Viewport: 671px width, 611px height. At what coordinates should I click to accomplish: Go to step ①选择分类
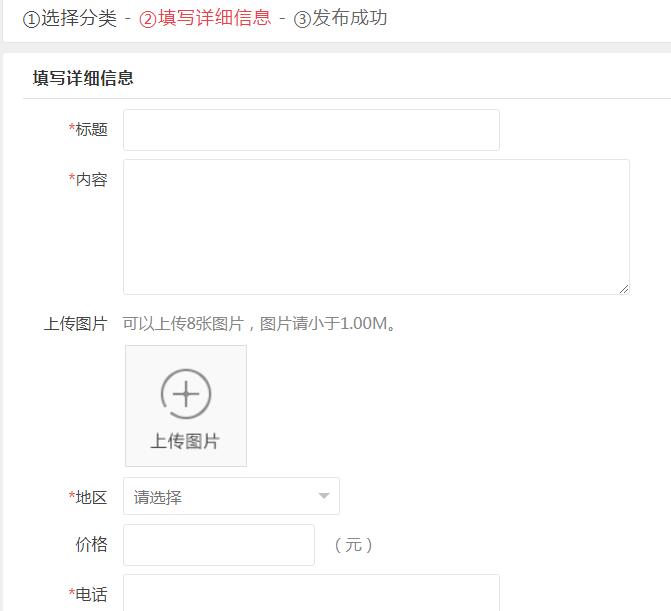tap(69, 18)
